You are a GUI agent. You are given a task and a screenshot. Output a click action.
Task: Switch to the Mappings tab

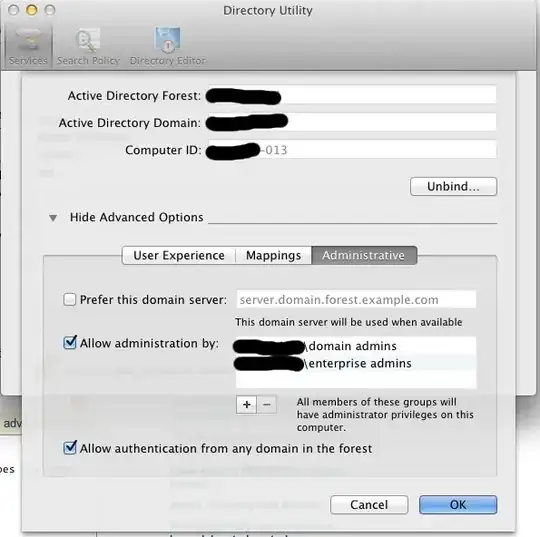[x=273, y=255]
